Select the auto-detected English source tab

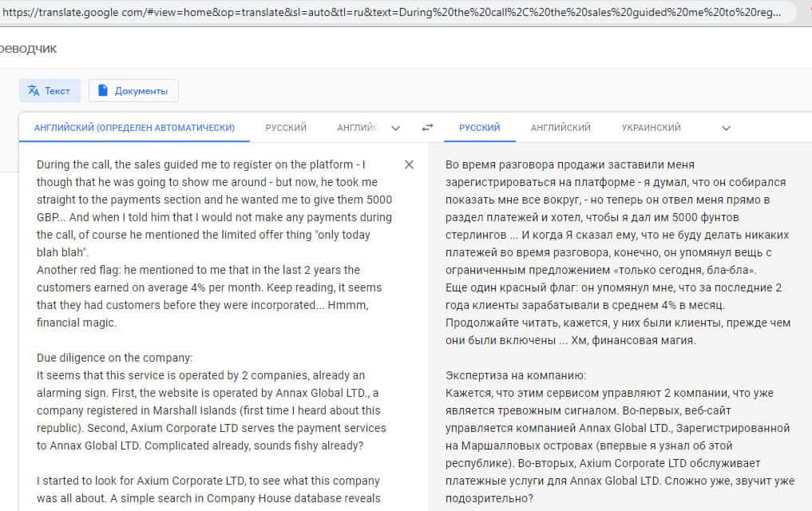point(134,128)
